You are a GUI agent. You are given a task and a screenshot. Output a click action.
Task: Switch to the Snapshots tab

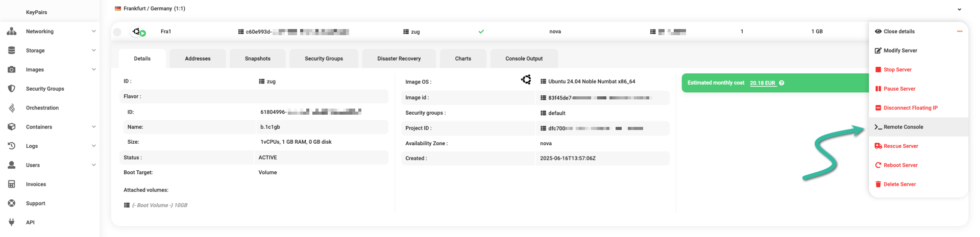coord(257,59)
